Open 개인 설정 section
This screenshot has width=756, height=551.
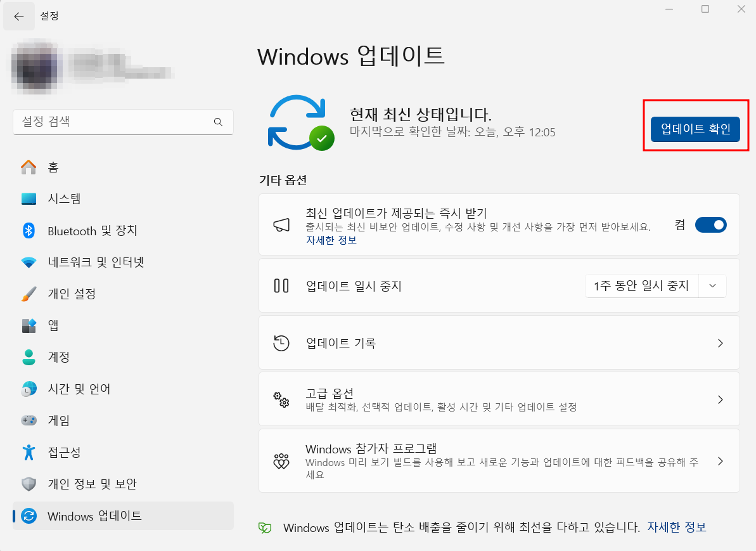click(x=123, y=294)
